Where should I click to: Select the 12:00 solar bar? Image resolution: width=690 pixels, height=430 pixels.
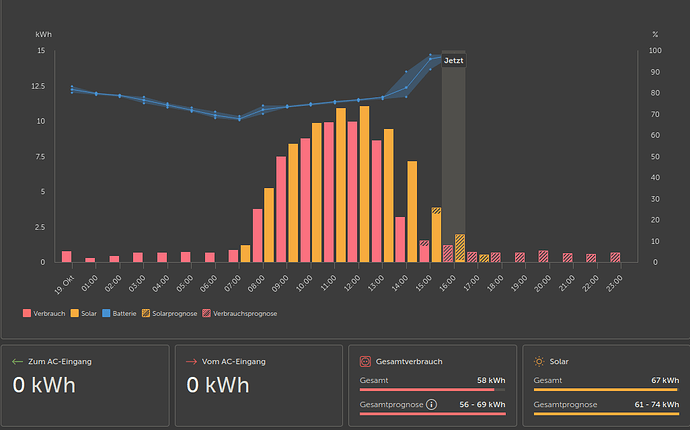tap(364, 184)
